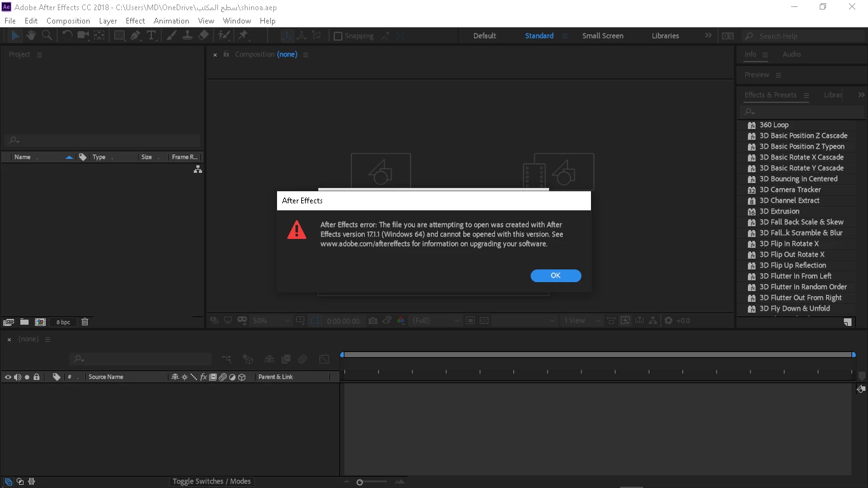Select the Hand tool
Screen dimensions: 868x488
click(x=31, y=36)
